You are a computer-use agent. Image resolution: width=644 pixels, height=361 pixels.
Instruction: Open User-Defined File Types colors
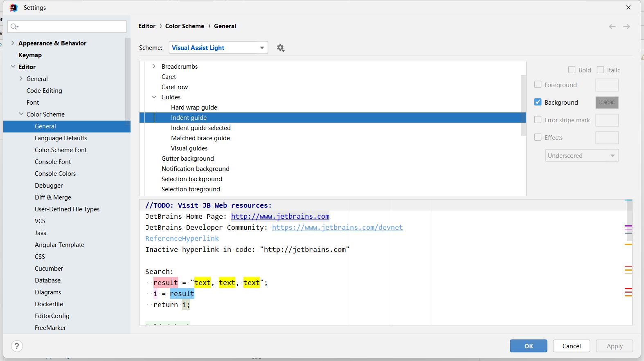67,209
